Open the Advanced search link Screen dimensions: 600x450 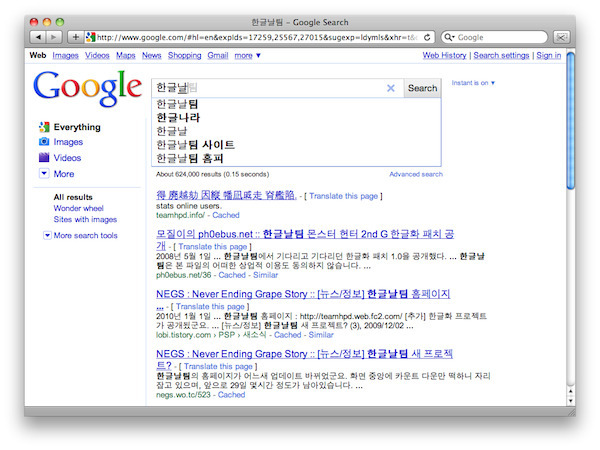coord(416,174)
